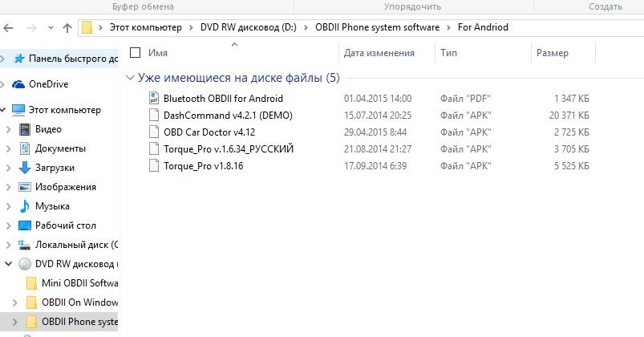Click the PDF icon of Bluetooth OBDII for Android
The image size is (644, 337).
point(155,98)
